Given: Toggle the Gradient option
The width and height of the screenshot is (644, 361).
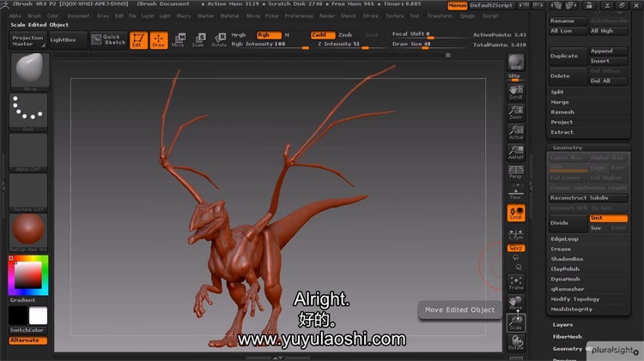Looking at the screenshot, I should click(23, 300).
